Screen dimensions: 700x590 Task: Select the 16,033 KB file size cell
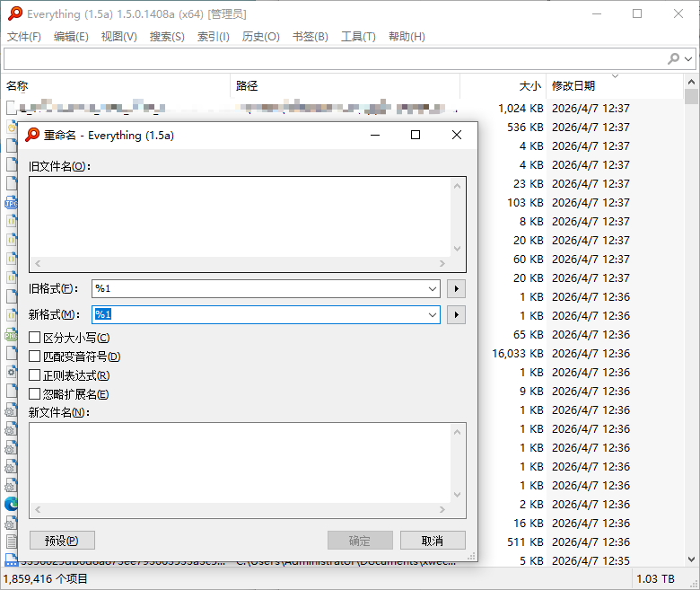[518, 354]
